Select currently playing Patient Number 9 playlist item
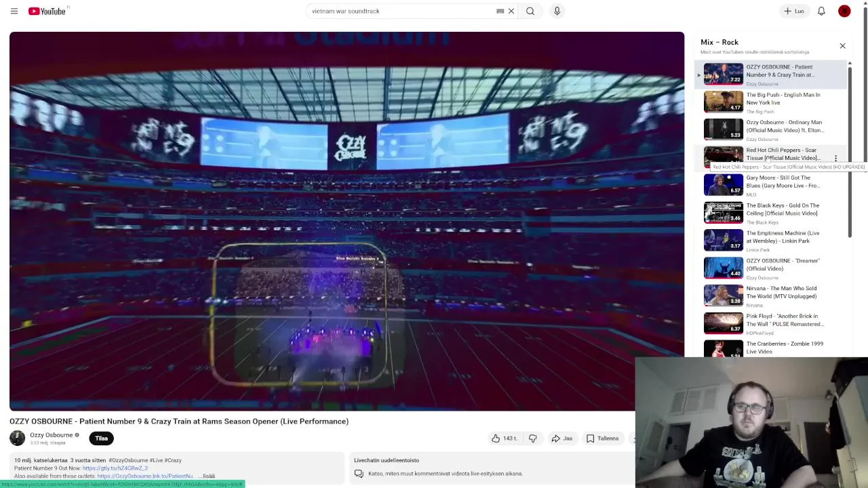 pos(771,75)
